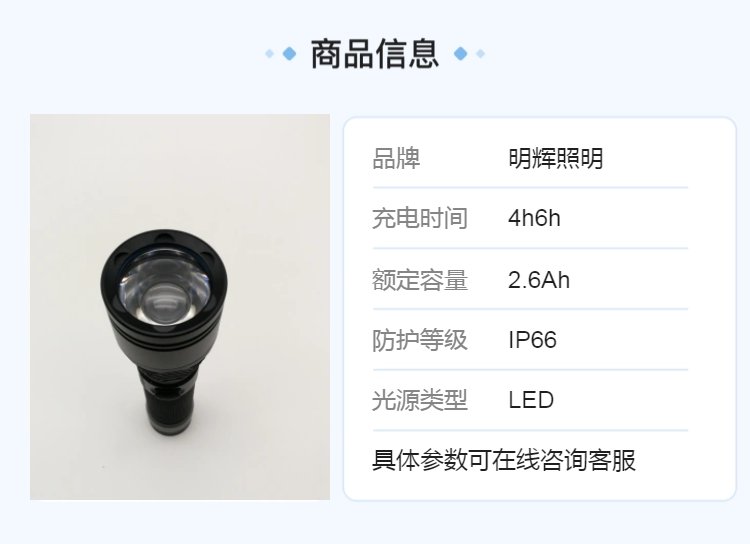Click the capacity value 2.6Ah

pos(539,280)
